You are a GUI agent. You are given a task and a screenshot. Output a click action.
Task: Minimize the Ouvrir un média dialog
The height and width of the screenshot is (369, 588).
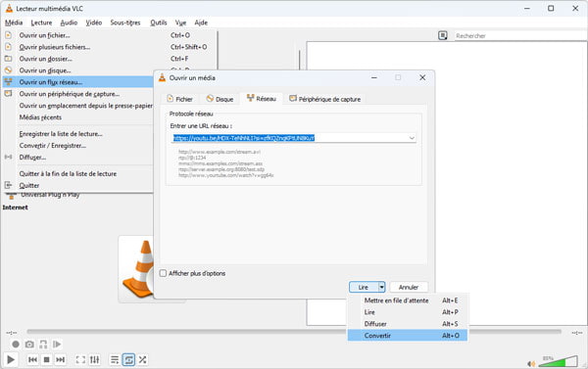click(x=374, y=77)
